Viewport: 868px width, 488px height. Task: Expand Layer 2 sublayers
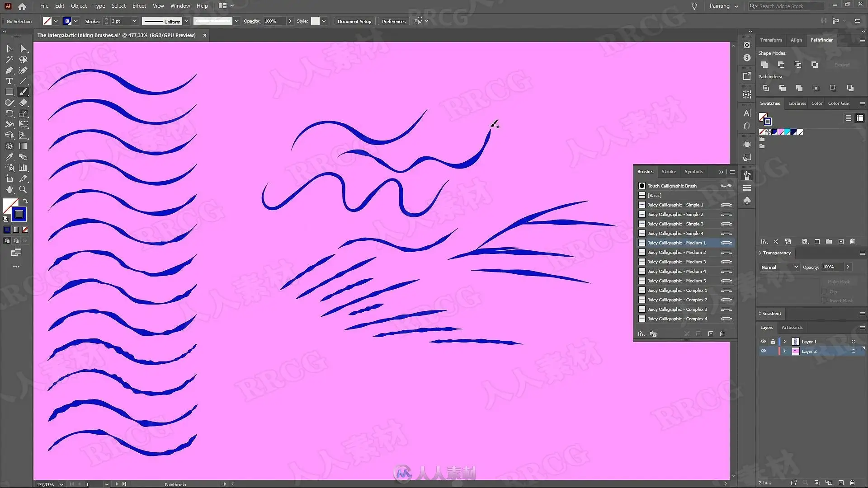coord(785,351)
